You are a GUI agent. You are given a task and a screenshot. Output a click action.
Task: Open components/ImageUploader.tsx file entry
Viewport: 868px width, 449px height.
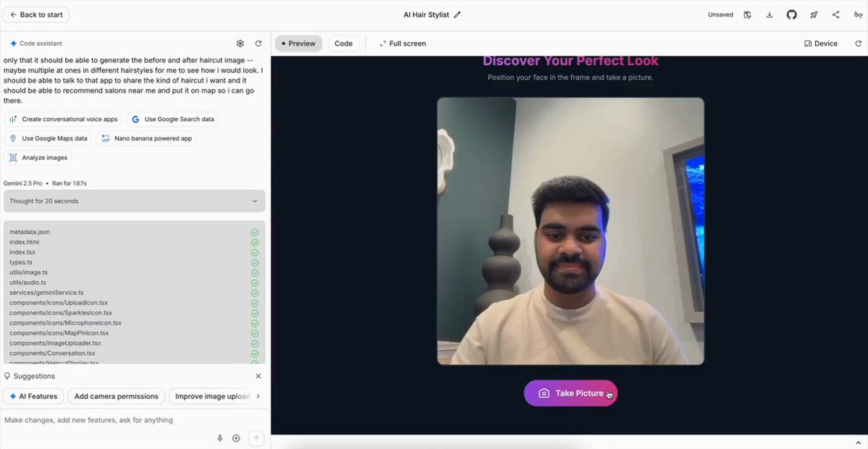55,343
